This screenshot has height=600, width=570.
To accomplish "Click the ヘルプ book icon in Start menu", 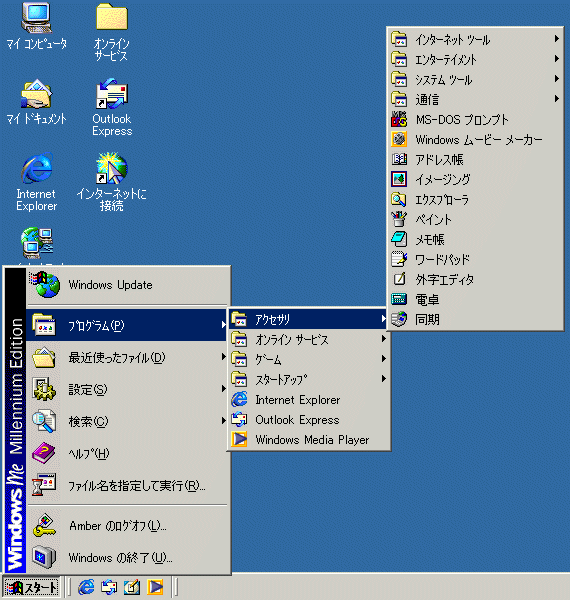I will pyautogui.click(x=44, y=453).
